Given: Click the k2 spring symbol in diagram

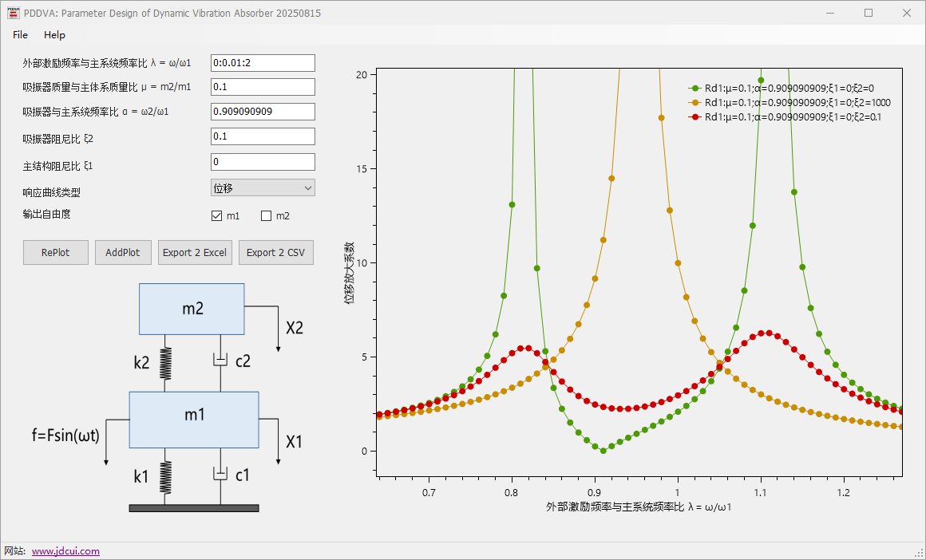Looking at the screenshot, I should pos(166,362).
